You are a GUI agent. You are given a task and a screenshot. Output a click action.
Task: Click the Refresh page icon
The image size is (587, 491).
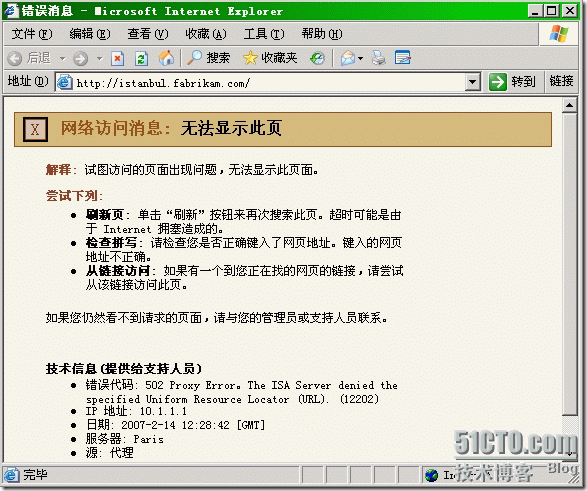click(142, 58)
